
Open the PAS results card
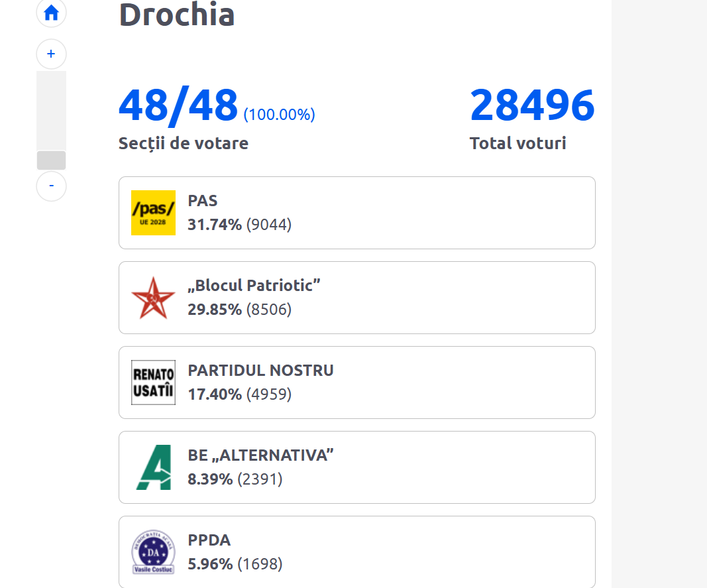pyautogui.click(x=356, y=213)
